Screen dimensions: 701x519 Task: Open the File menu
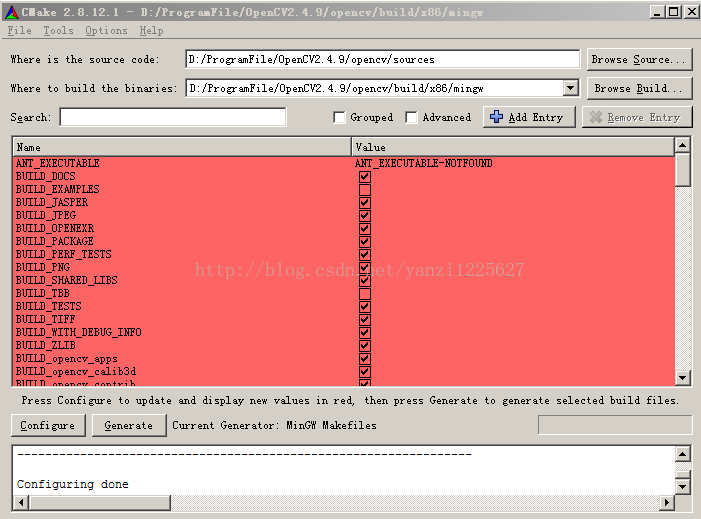20,30
